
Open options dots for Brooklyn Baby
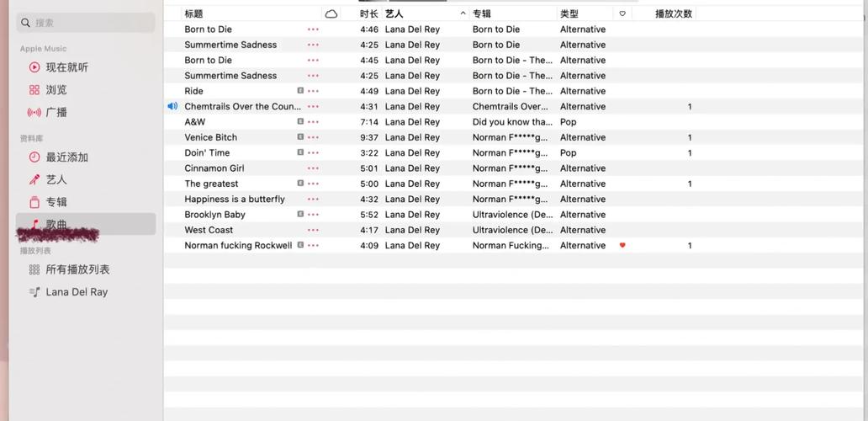pyautogui.click(x=314, y=216)
